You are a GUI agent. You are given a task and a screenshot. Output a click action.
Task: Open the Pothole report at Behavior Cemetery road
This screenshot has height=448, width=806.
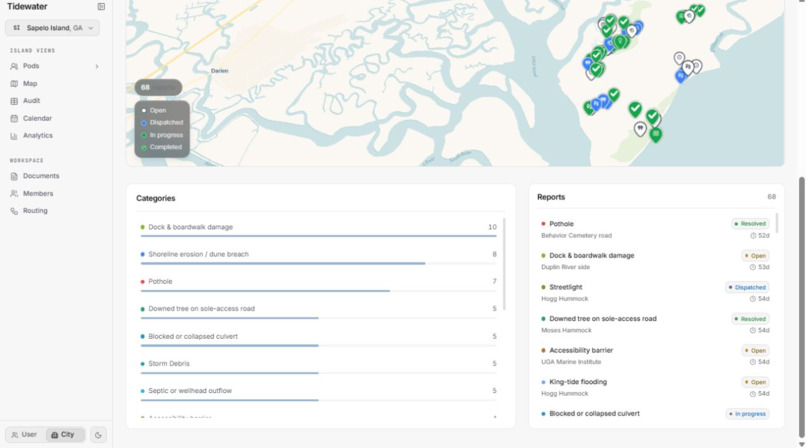(655, 229)
